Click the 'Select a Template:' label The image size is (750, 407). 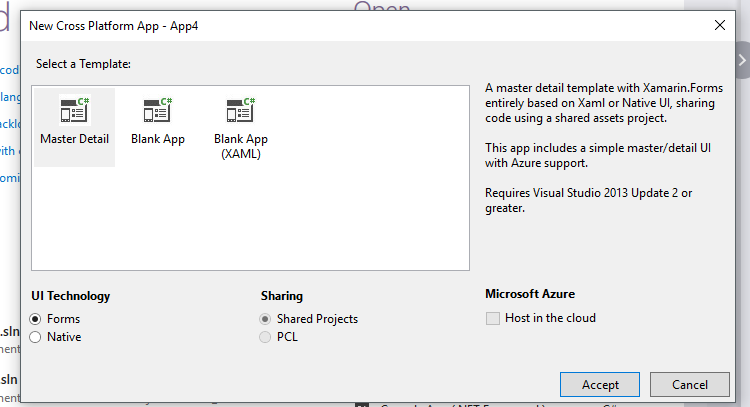(83, 64)
